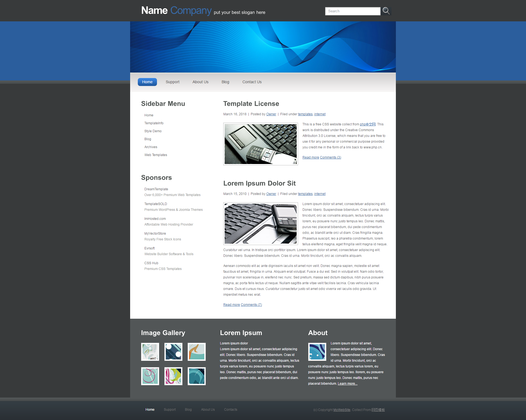
Task: Open the Support navigation tab
Action: (x=173, y=82)
